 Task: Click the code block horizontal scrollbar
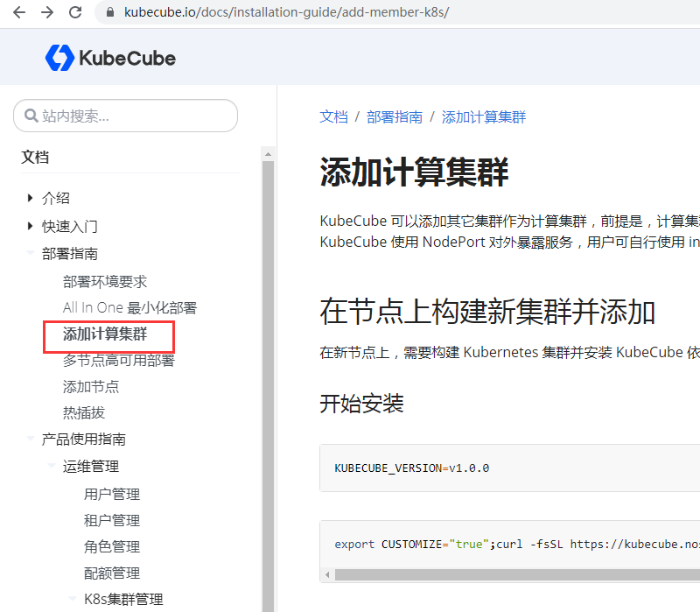(517, 575)
